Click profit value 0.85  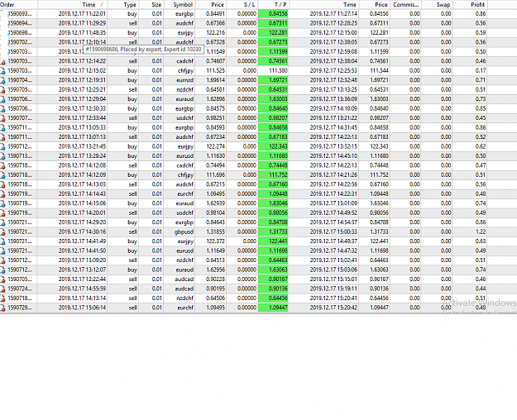coord(481,109)
